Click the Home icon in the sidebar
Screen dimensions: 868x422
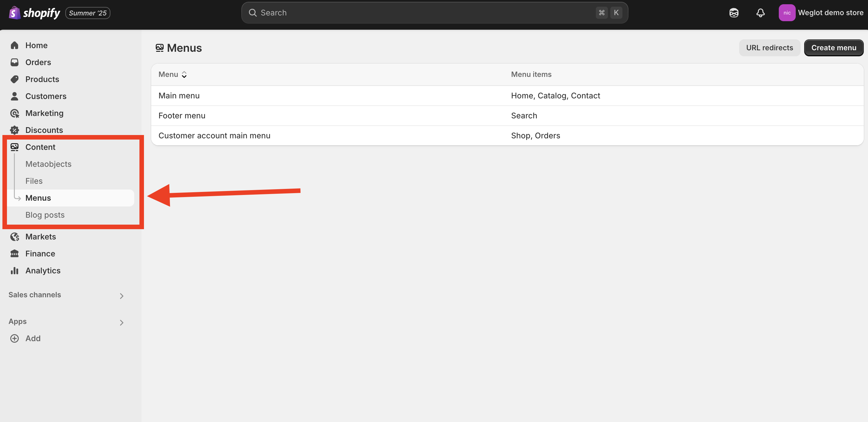[x=15, y=45]
